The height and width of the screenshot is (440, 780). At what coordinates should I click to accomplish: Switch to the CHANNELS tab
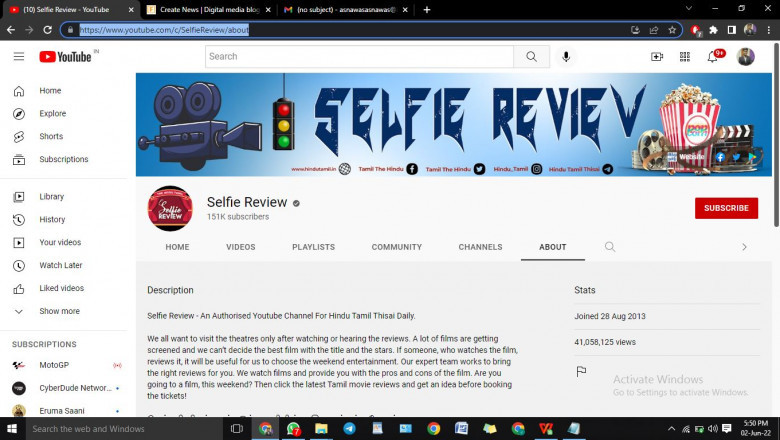(x=480, y=247)
